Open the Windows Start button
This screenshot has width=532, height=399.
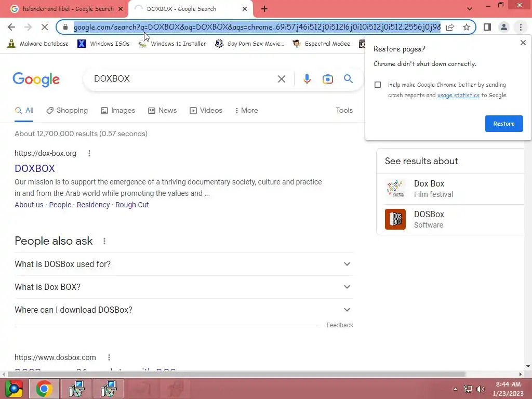tap(14, 389)
